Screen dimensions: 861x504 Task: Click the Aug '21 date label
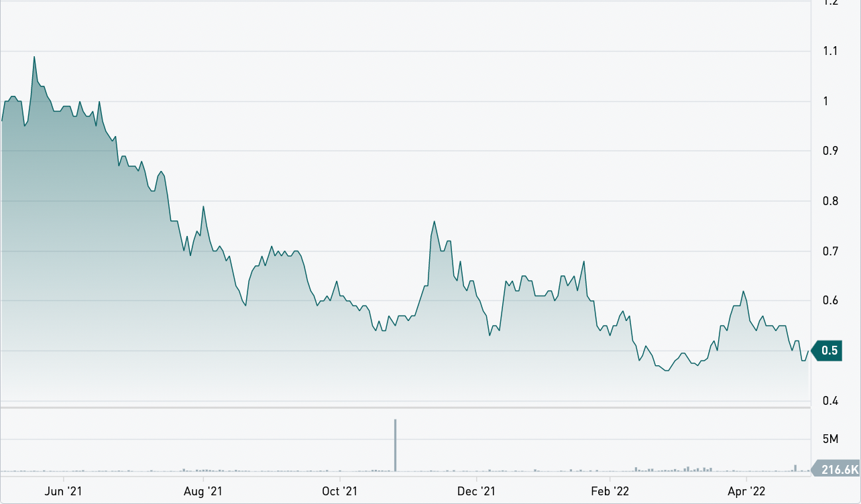[x=203, y=491]
